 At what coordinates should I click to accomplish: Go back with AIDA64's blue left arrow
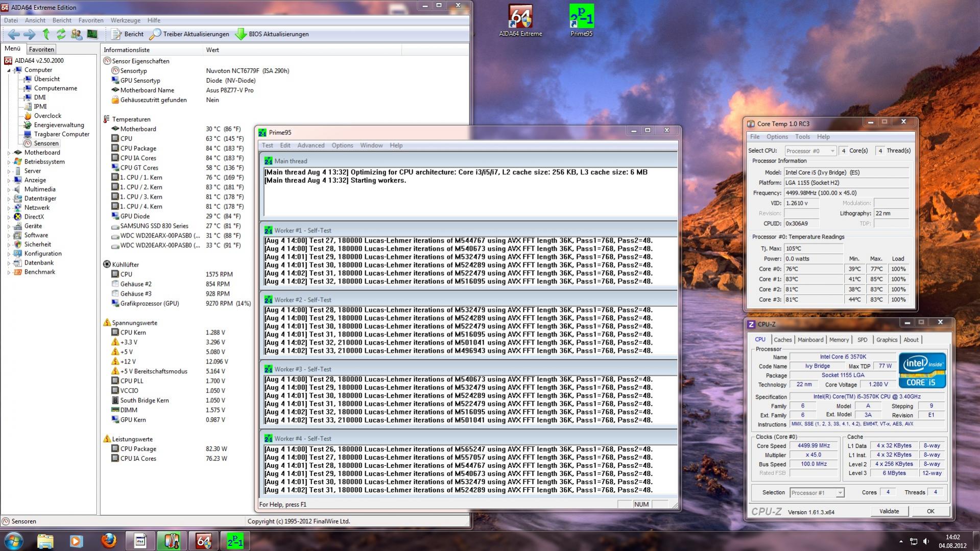coord(14,34)
